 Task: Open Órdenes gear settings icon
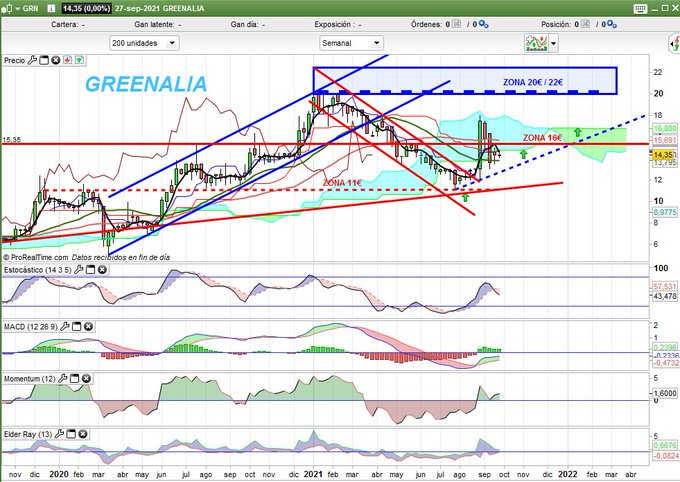click(483, 25)
